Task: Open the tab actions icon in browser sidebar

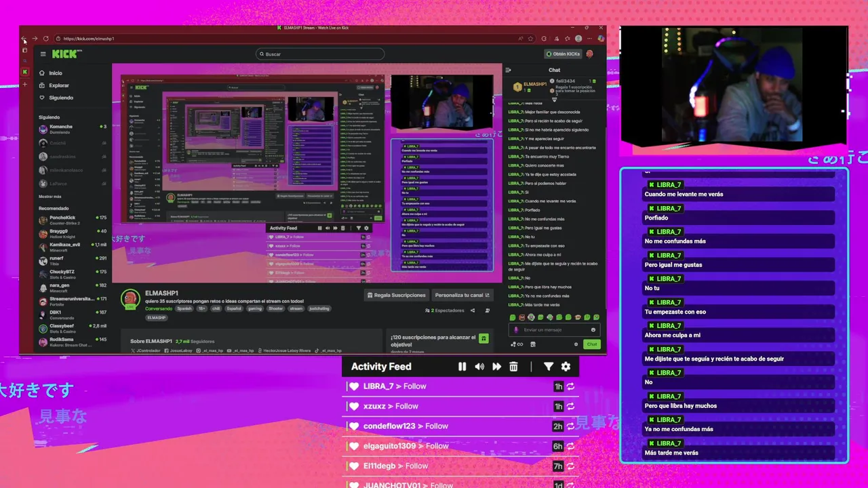Action: [x=24, y=50]
